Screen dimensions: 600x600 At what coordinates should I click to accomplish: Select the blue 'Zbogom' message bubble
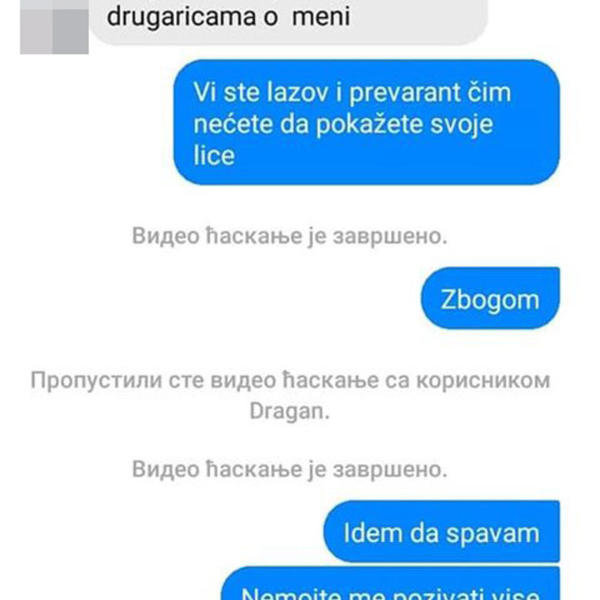490,298
